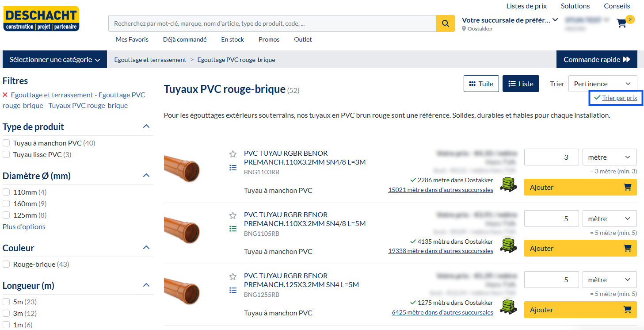Click pallet icon on BNG1105RB row
Screen dimensions: 644x330
coord(508,246)
